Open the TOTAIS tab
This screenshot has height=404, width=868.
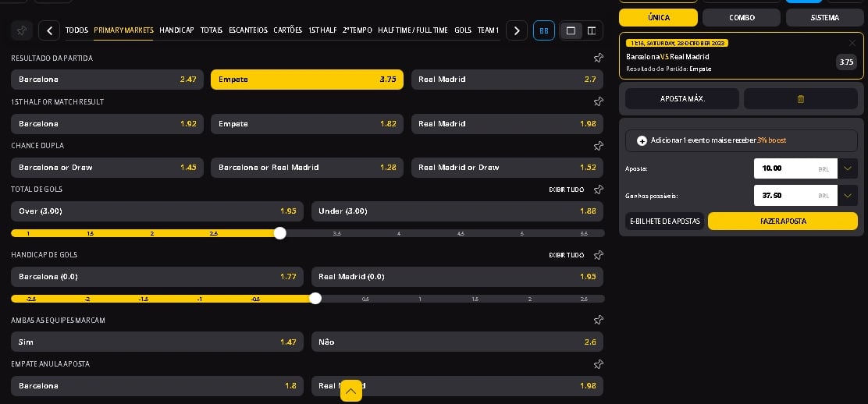[x=212, y=30]
